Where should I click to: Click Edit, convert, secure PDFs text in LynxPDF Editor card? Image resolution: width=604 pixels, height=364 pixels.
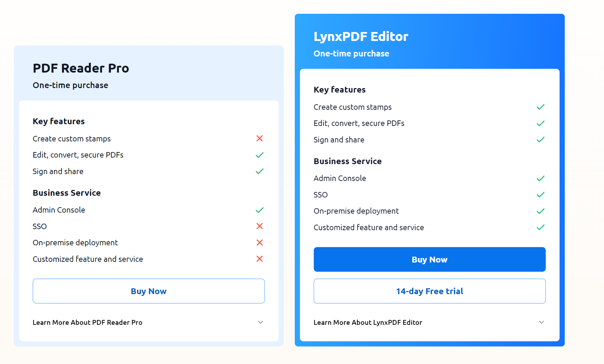click(x=359, y=123)
